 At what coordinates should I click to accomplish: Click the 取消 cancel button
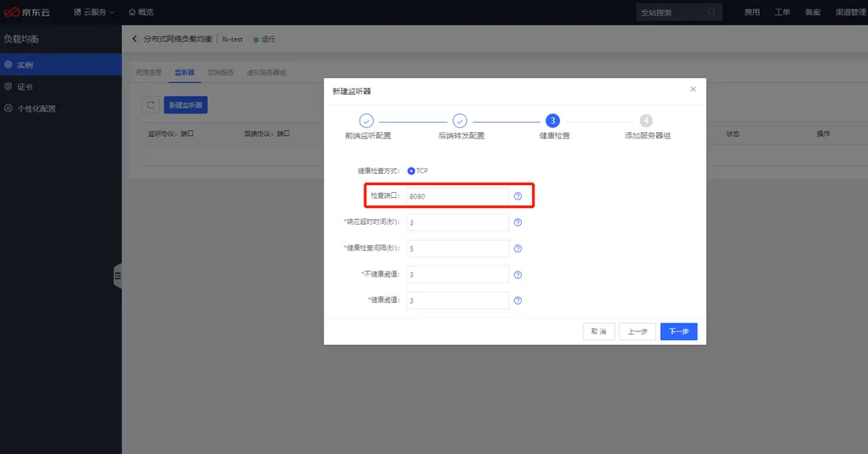click(x=598, y=331)
